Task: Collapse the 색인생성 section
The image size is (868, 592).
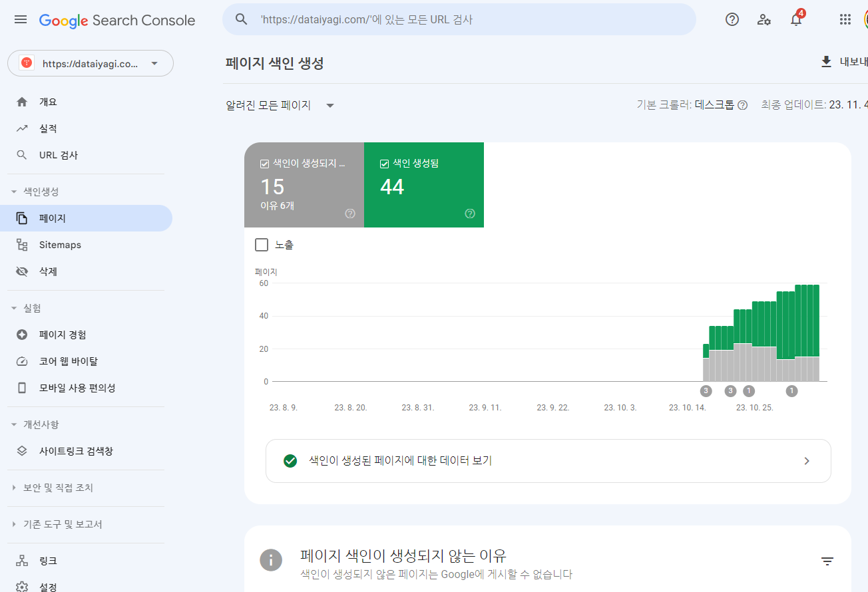Action: (14, 192)
